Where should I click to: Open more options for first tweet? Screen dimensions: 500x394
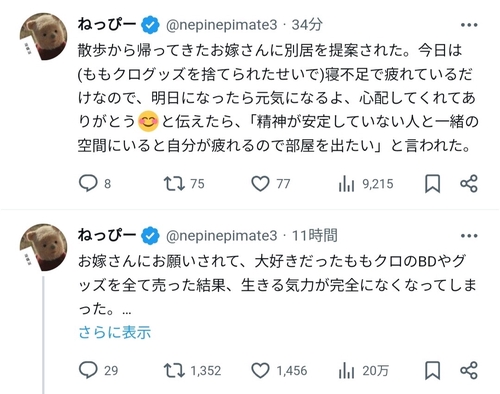pos(469,25)
